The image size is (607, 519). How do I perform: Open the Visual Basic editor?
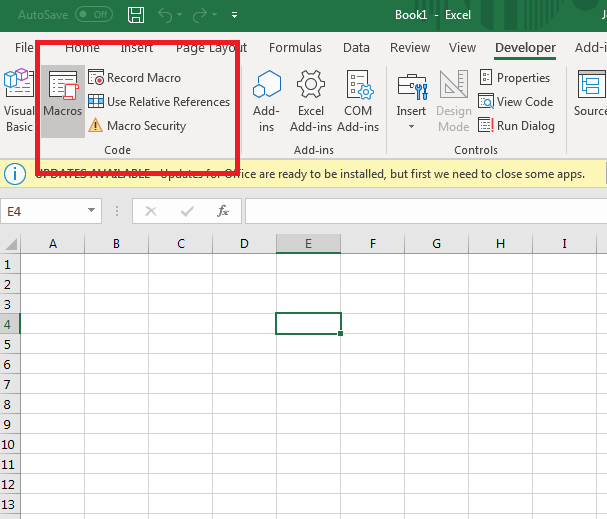coord(19,101)
